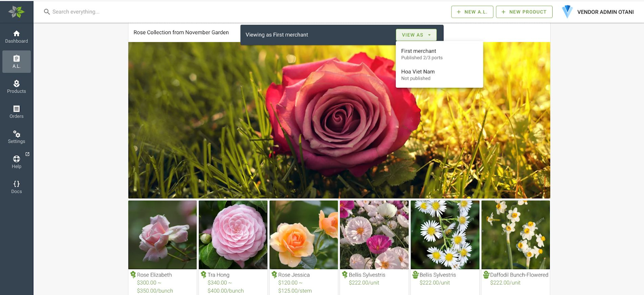Click the app logo in the sidebar
The height and width of the screenshot is (295, 644).
coord(17,12)
